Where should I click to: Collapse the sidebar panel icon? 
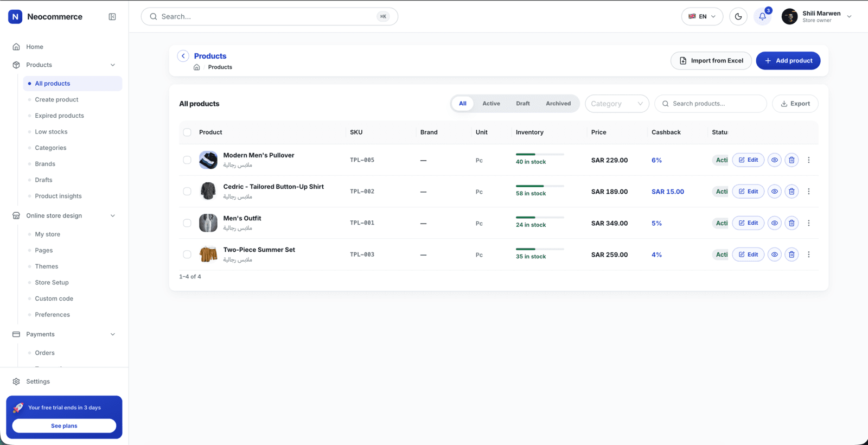[112, 17]
